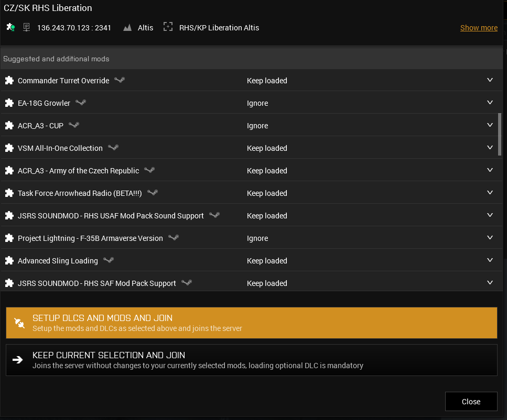507x420 pixels.
Task: Change the Ignore setting for EA-18G Growler
Action: 257,103
